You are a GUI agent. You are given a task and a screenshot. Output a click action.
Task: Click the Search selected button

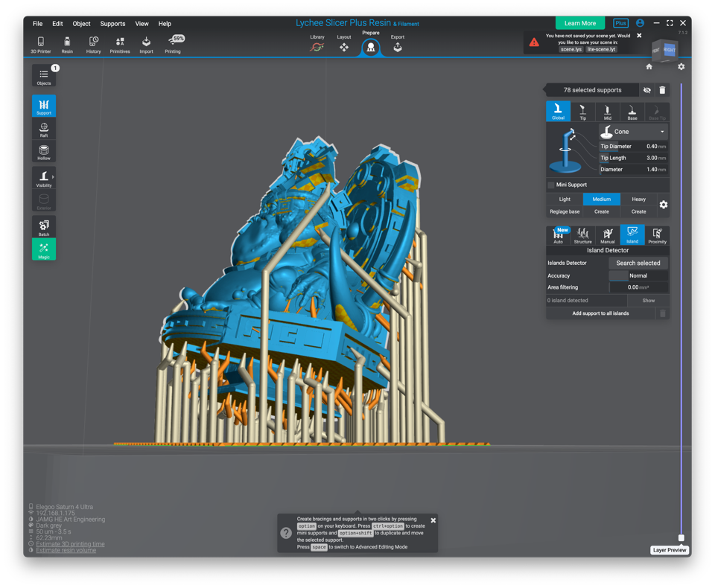(638, 263)
